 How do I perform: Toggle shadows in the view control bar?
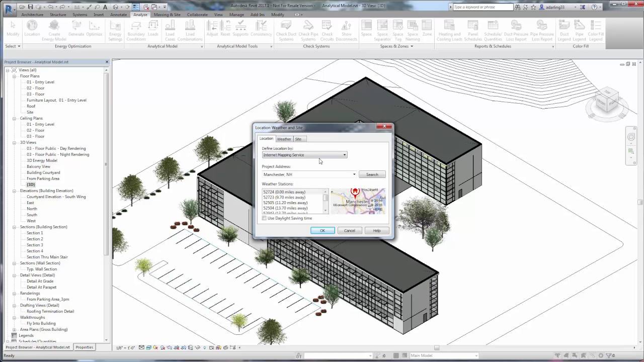[x=162, y=347]
